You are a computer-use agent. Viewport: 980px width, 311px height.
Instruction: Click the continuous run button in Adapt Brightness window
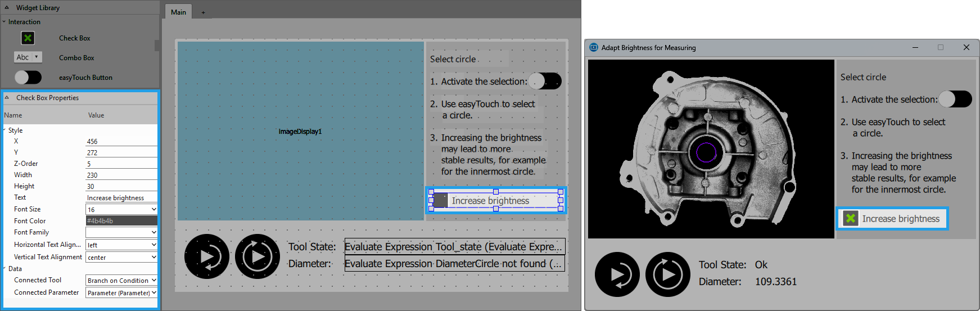[x=668, y=274]
